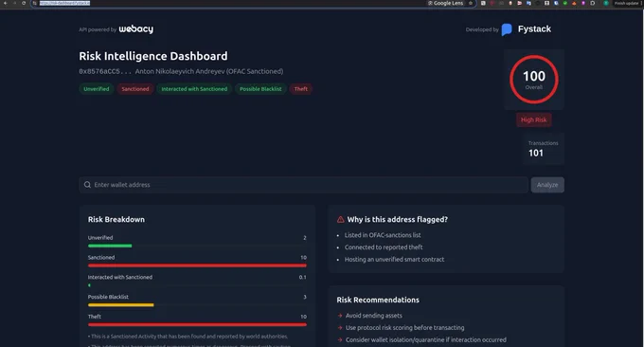
Task: Open Google Lens from the address bar
Action: click(446, 3)
